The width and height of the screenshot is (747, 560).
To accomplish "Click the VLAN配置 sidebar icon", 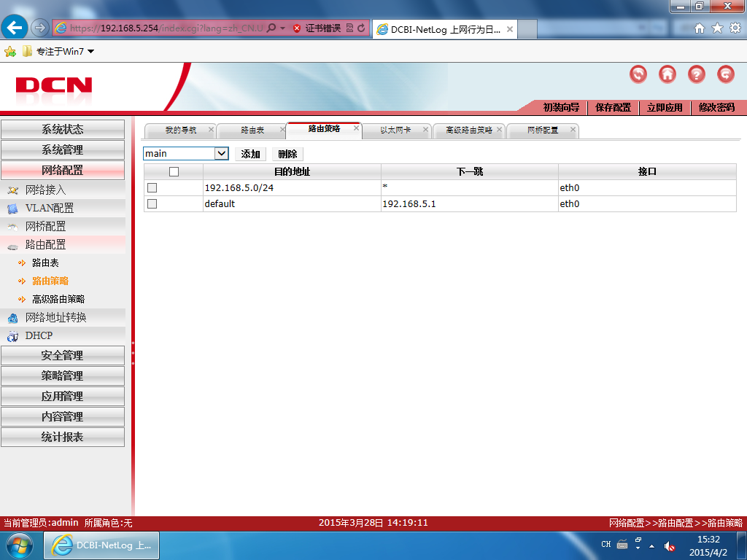I will click(x=13, y=209).
